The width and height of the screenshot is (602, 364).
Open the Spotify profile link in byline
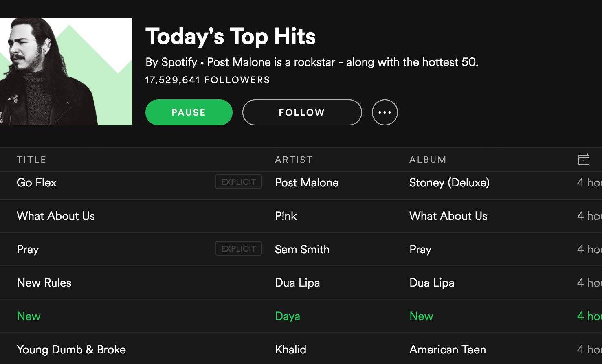tap(179, 62)
